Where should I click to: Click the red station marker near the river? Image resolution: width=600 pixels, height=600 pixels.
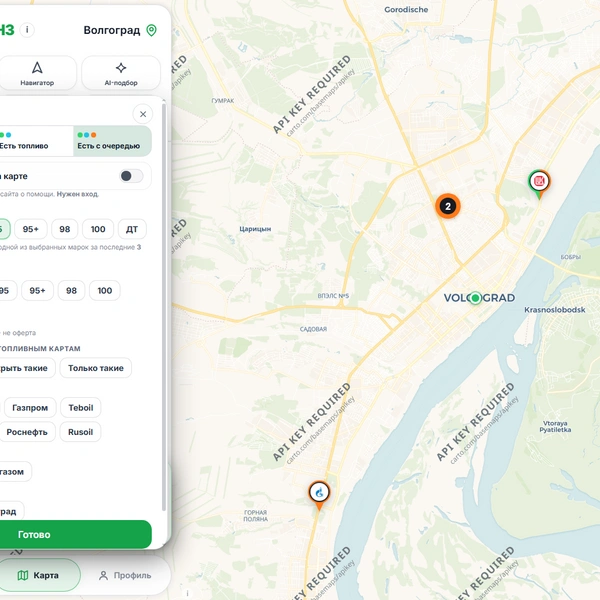[540, 182]
